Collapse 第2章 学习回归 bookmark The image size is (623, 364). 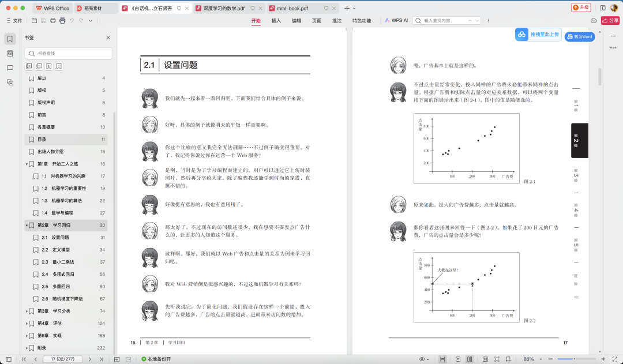27,226
